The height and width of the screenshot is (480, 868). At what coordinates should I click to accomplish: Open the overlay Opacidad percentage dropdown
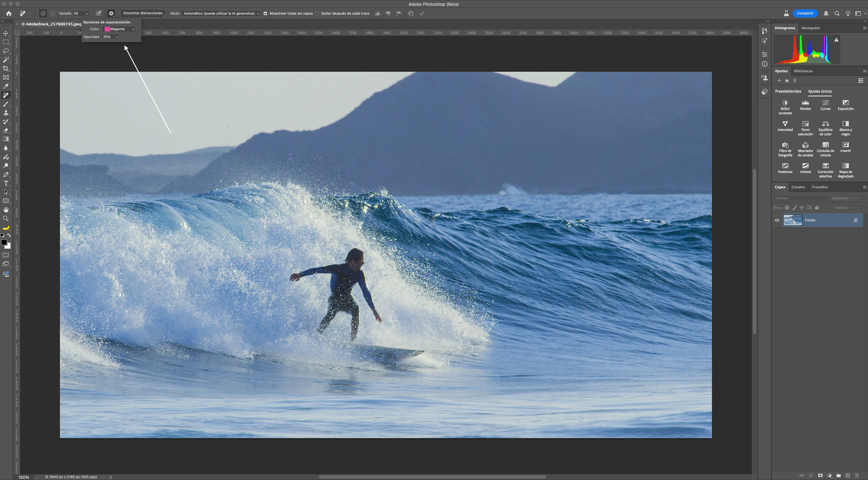point(117,37)
